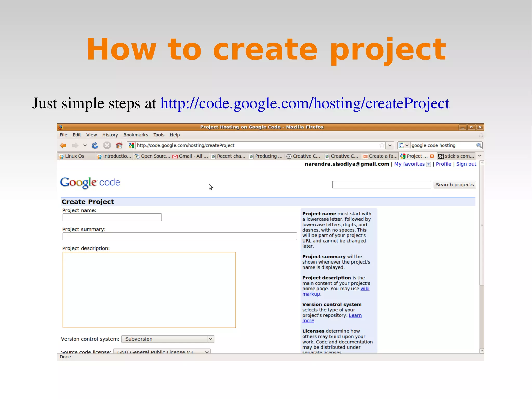Open the list all tabs dropdown arrow
This screenshot has height=399, width=532.
480,156
